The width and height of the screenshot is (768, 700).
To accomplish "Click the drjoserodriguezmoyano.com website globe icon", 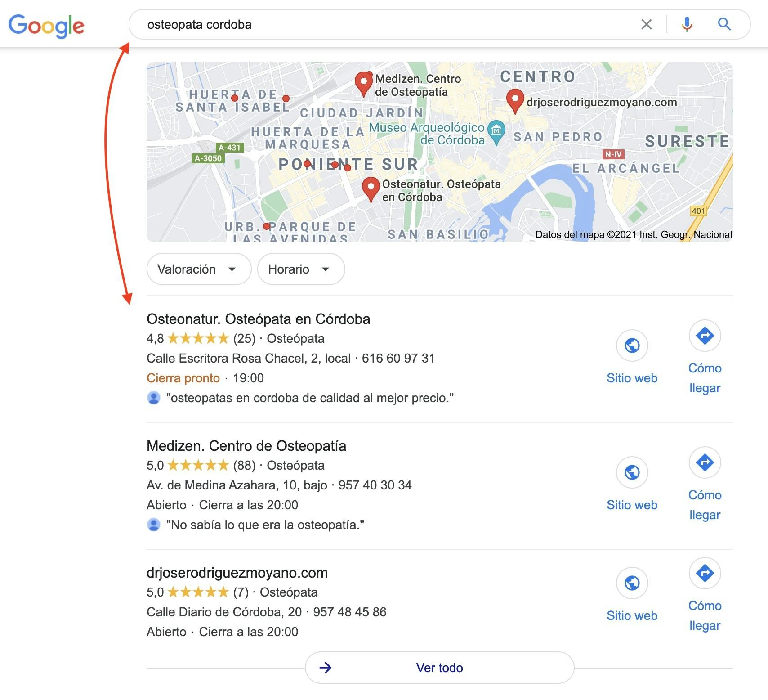I will pos(632,583).
